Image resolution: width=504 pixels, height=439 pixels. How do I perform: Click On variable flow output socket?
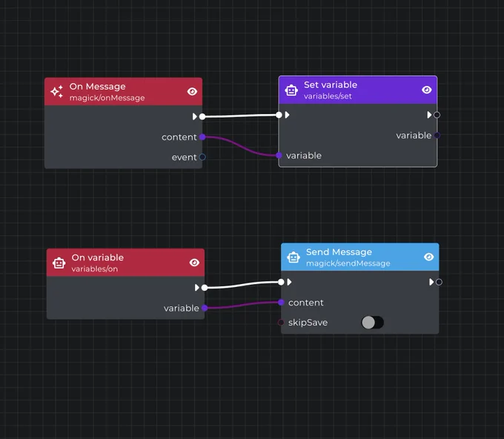[x=205, y=288]
